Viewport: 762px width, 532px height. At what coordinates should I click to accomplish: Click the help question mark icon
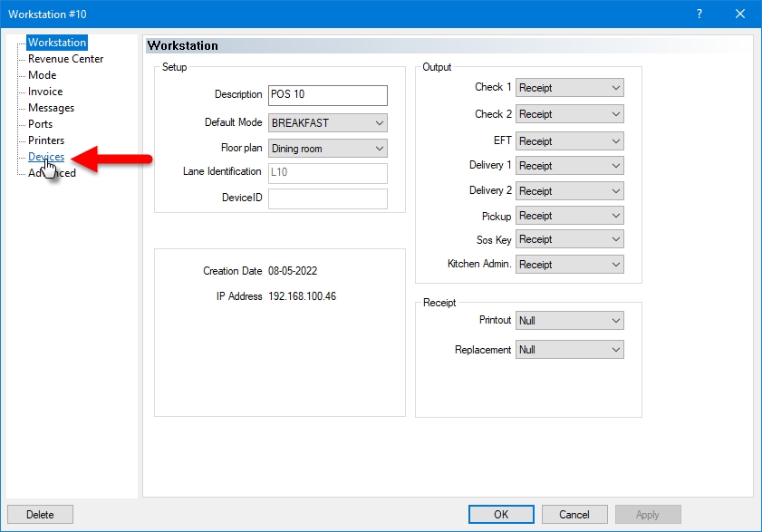click(x=699, y=14)
